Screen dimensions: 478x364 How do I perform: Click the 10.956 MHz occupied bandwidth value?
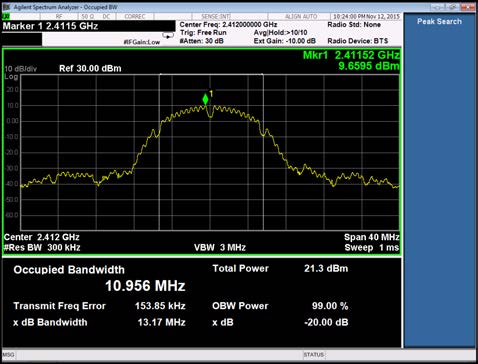coord(145,286)
